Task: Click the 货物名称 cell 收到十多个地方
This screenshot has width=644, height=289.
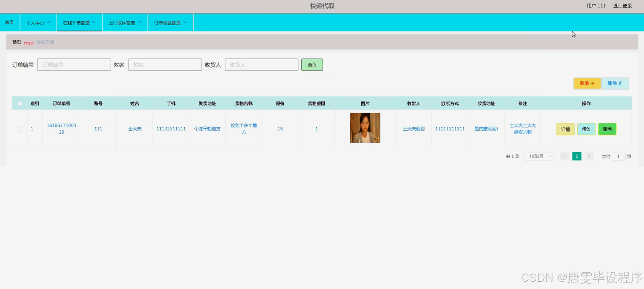Action: tap(244, 129)
